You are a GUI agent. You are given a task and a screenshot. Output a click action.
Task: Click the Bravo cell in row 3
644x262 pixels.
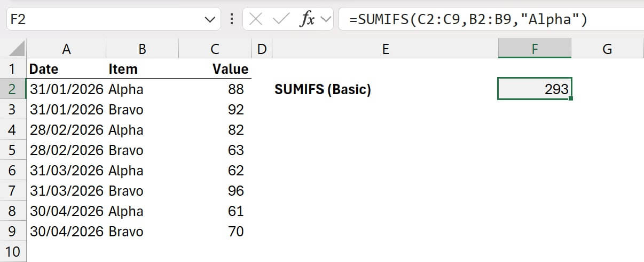pyautogui.click(x=142, y=110)
